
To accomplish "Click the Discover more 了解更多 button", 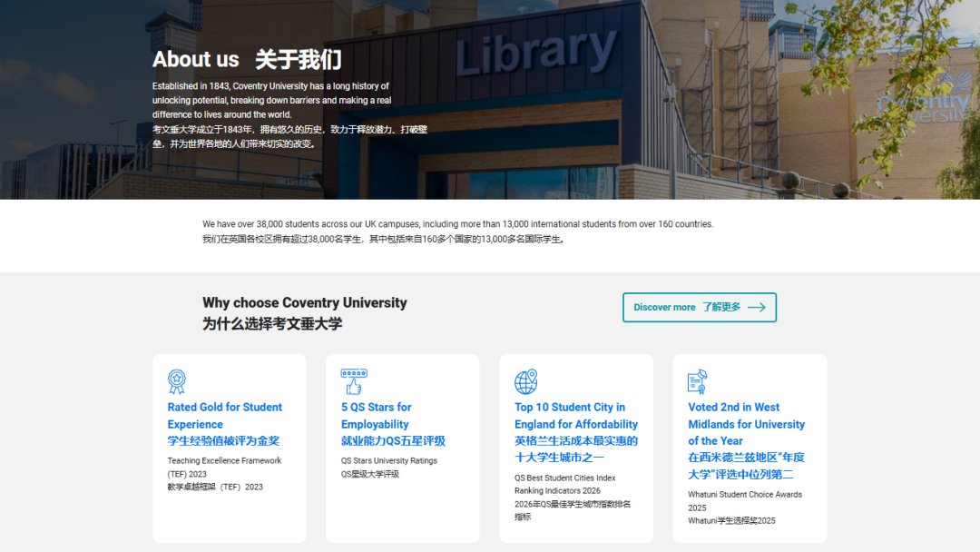I will (x=699, y=307).
